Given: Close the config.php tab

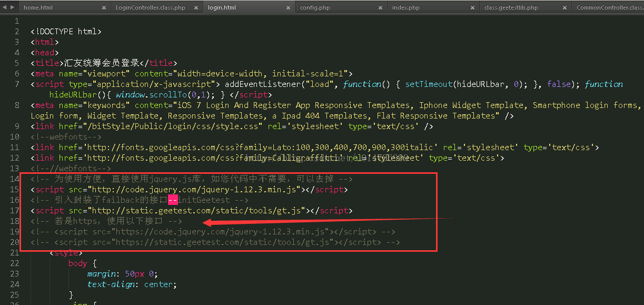Looking at the screenshot, I should point(380,7).
